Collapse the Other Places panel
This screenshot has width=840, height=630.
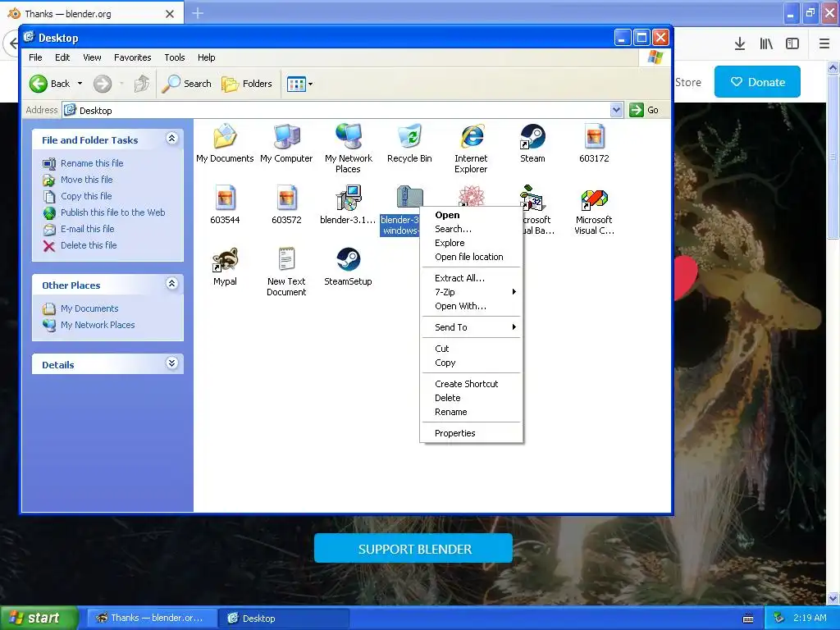(x=172, y=284)
